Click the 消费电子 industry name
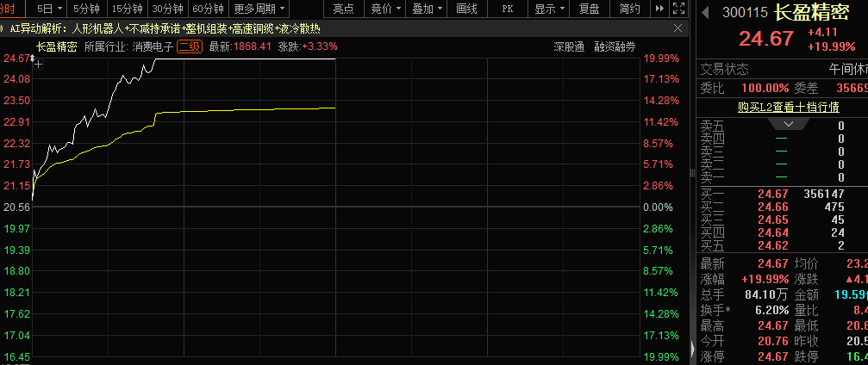The width and height of the screenshot is (868, 365). point(153,47)
